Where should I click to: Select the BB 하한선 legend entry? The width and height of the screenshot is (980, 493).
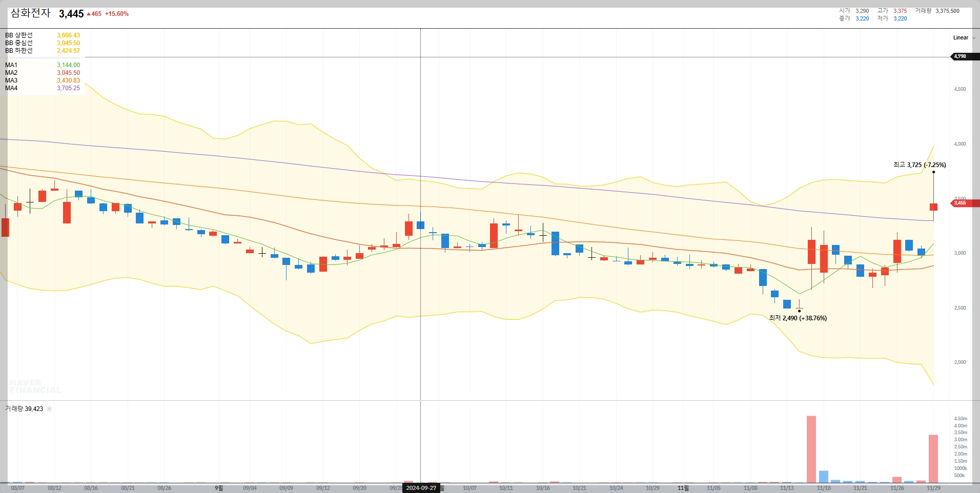coord(43,51)
